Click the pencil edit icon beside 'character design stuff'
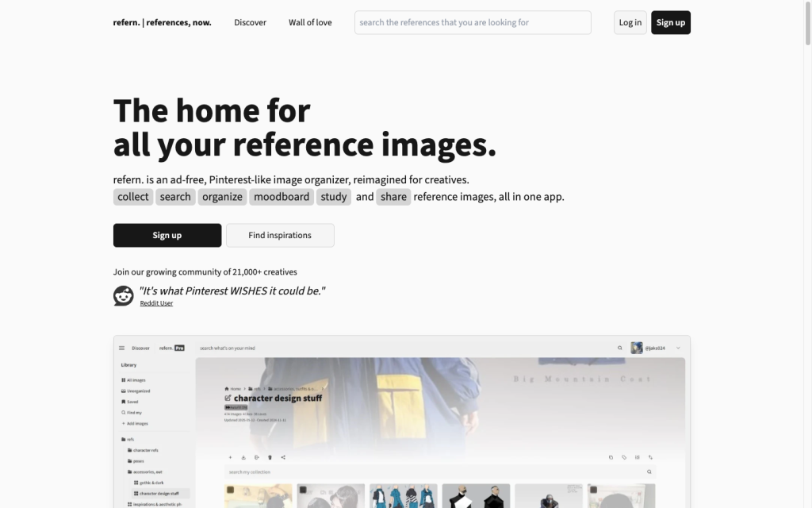 228,398
